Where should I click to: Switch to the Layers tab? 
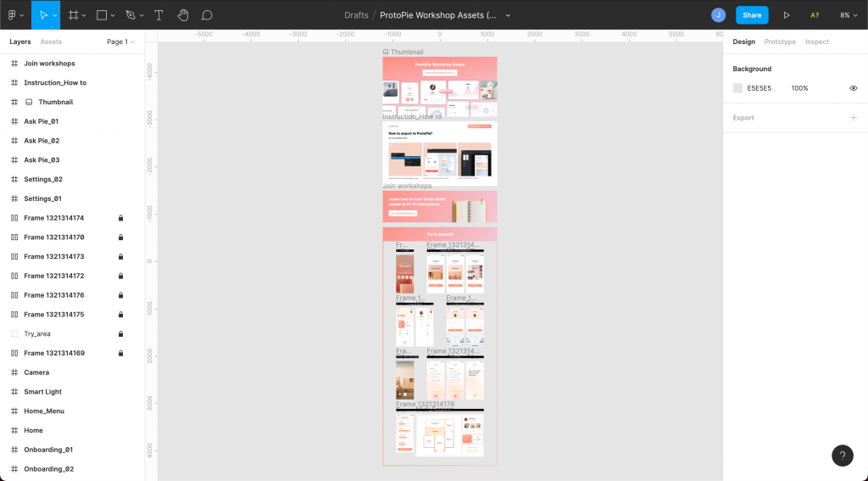click(x=20, y=42)
